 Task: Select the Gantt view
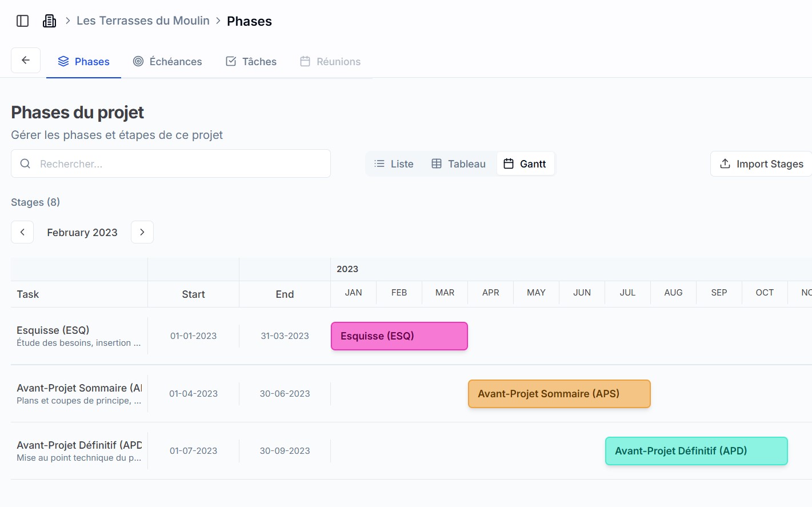525,164
